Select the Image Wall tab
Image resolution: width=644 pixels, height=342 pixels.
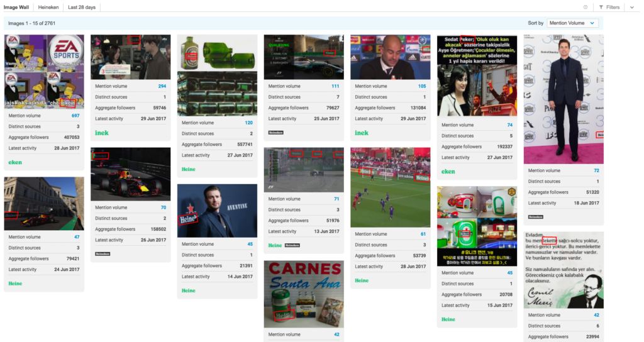(16, 7)
